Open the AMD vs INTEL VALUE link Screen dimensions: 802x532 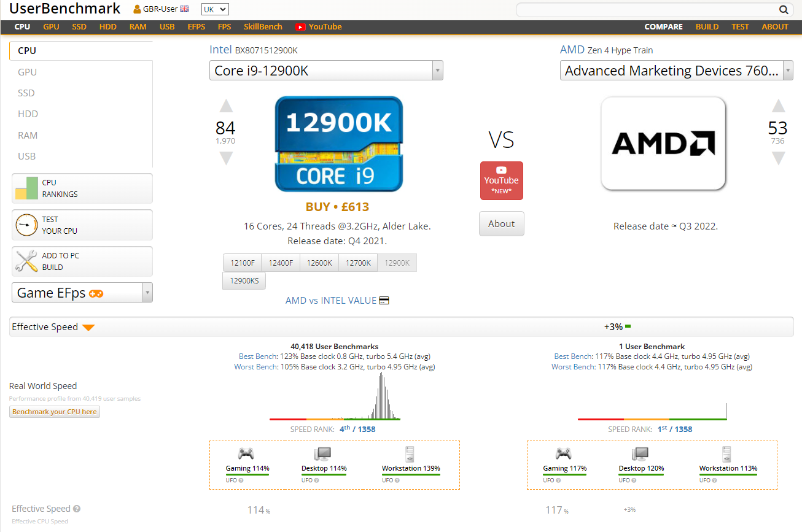pos(331,301)
